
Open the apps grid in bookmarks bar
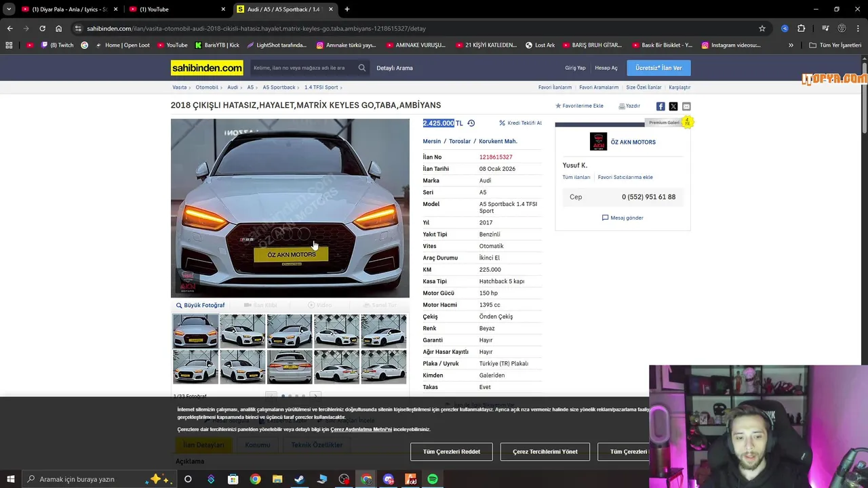[9, 45]
